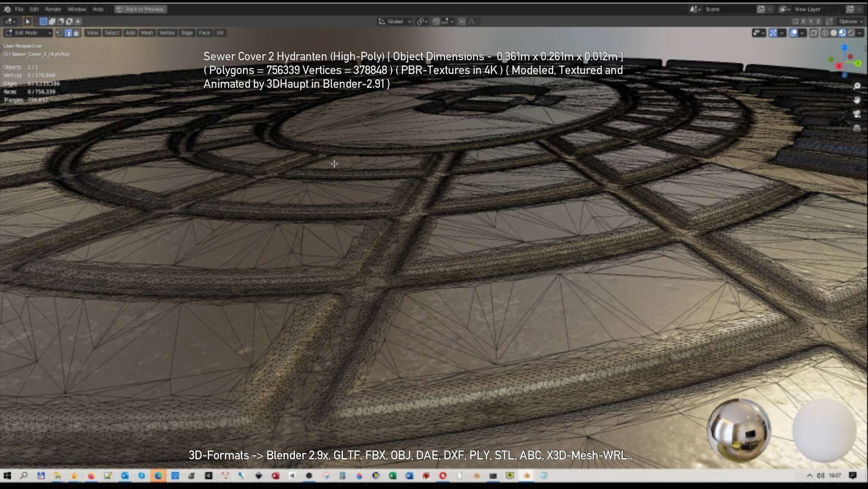Click the Back to Previous button
The image size is (868, 489).
[x=141, y=9]
